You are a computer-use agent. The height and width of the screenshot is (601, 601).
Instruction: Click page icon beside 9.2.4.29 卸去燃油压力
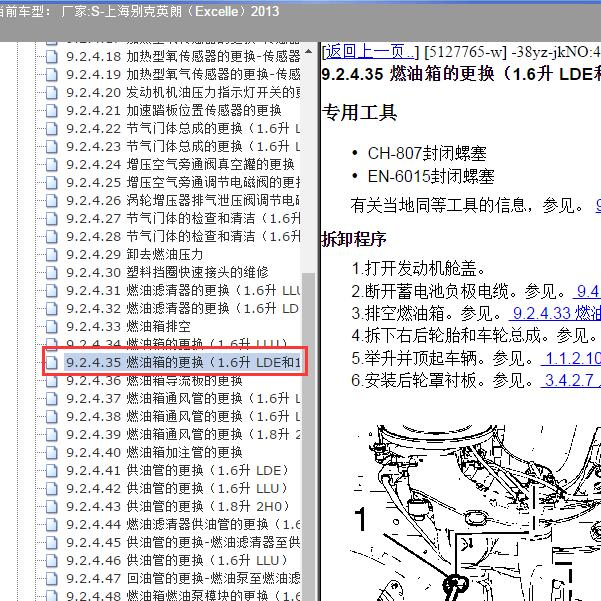point(52,255)
